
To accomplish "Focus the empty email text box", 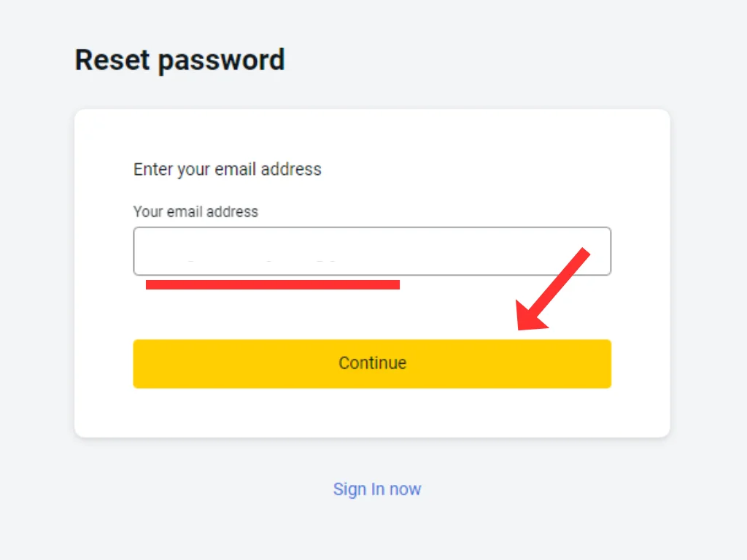I will 372,251.
